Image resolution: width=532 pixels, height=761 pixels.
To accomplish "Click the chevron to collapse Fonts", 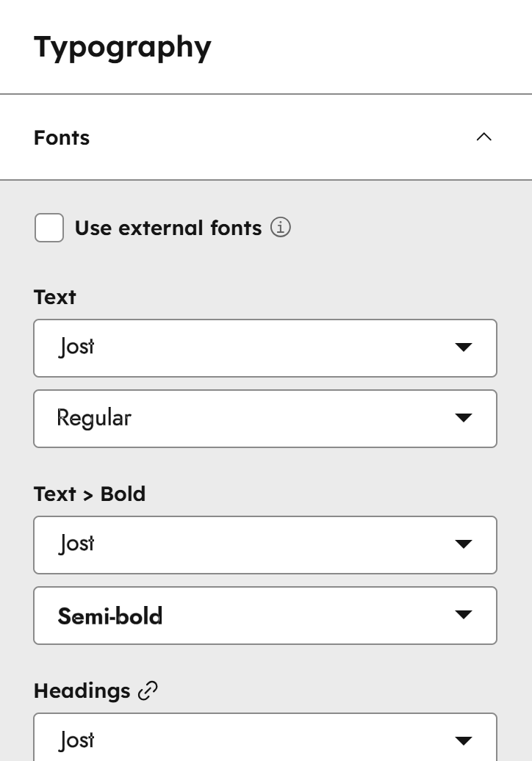I will click(484, 137).
